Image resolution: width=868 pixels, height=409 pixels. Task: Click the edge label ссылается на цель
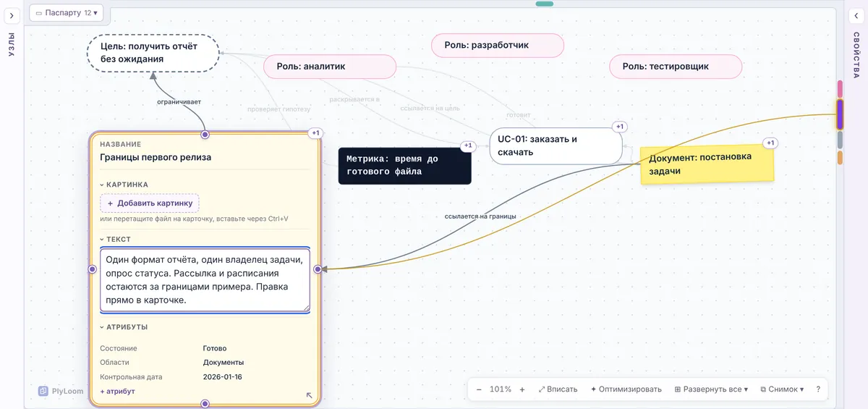(x=430, y=108)
